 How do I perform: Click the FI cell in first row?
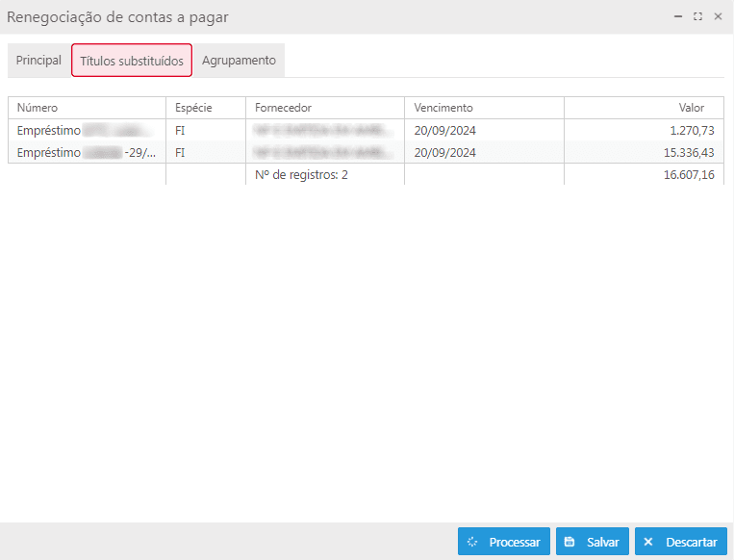pyautogui.click(x=181, y=130)
